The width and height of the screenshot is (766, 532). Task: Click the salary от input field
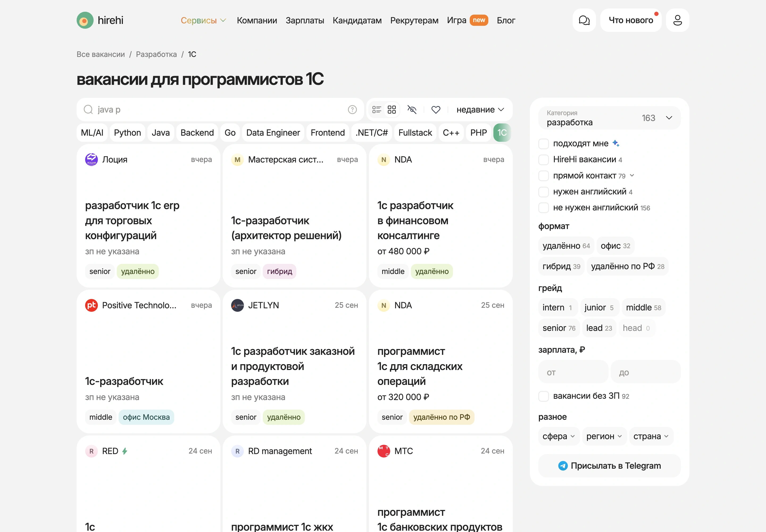573,372
